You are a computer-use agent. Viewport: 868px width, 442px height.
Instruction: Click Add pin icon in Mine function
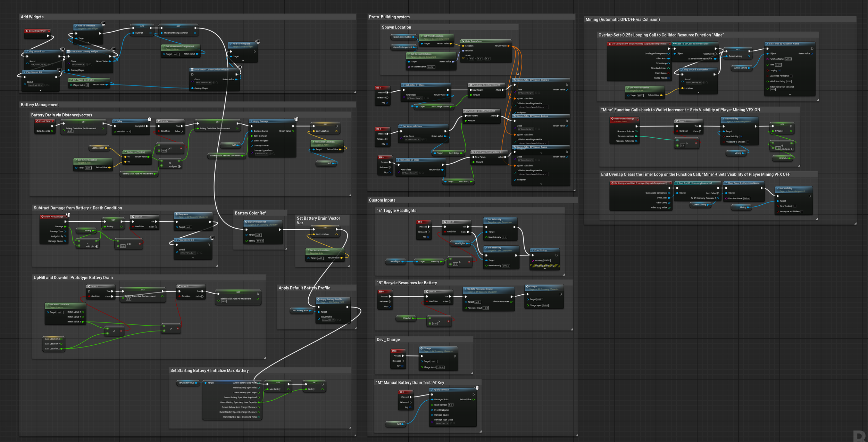792,149
